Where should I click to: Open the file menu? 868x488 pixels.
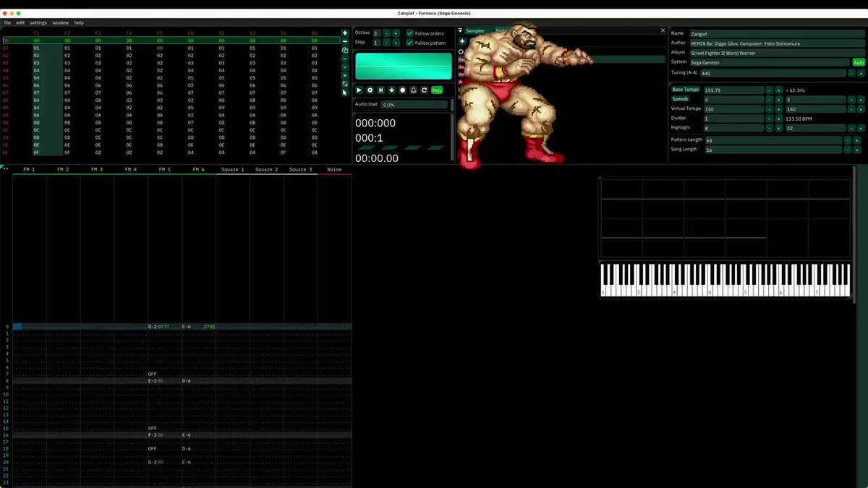(7, 22)
